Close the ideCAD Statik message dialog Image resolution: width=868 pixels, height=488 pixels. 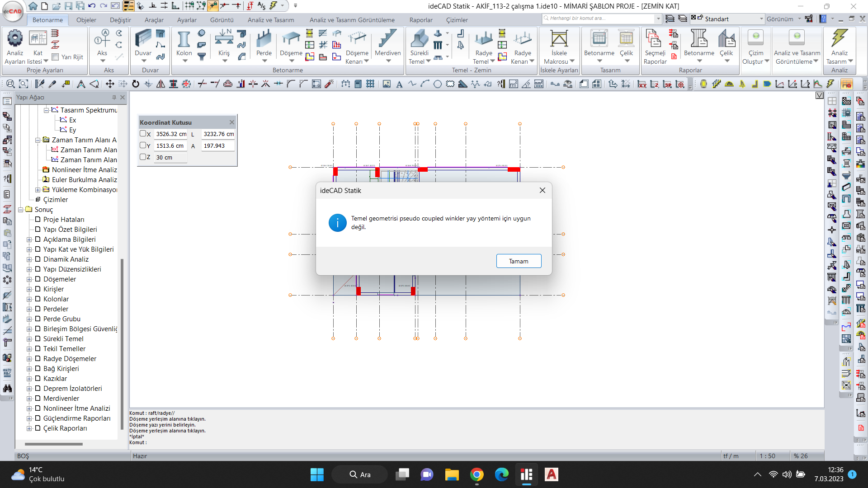[x=542, y=190]
